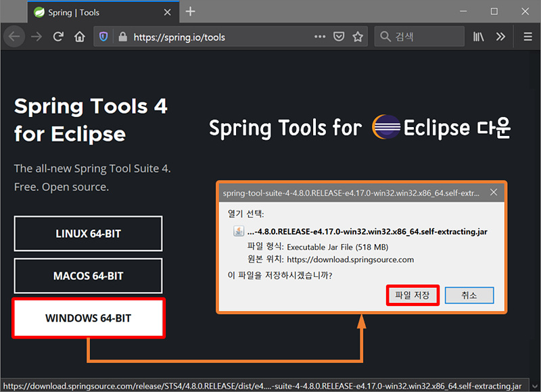Screen dimensions: 541x392
Task: Download the MACOS 64-BIT version
Action: [x=89, y=276]
